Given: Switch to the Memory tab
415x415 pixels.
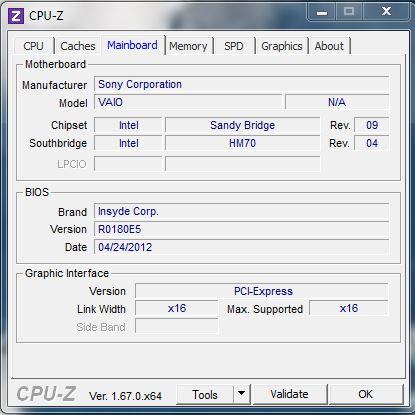Looking at the screenshot, I should click(188, 46).
